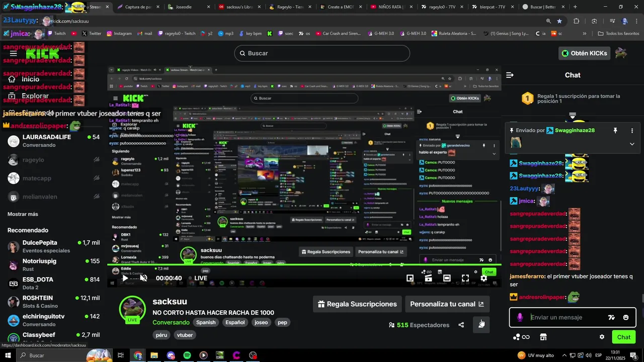Play the stream video
The width and height of the screenshot is (644, 362).
pyautogui.click(x=125, y=278)
